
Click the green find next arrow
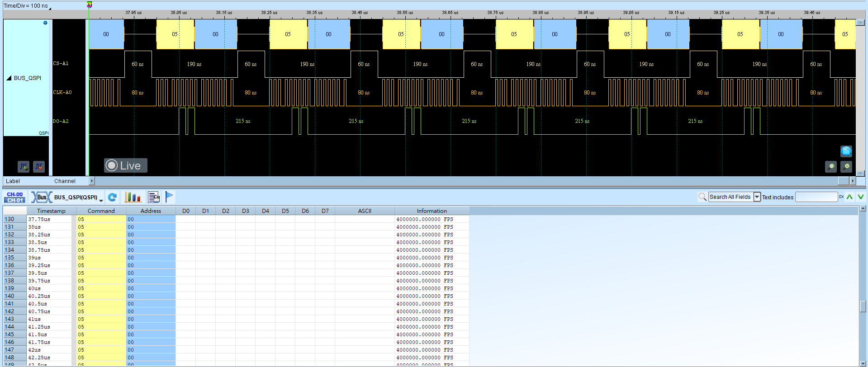[860, 197]
